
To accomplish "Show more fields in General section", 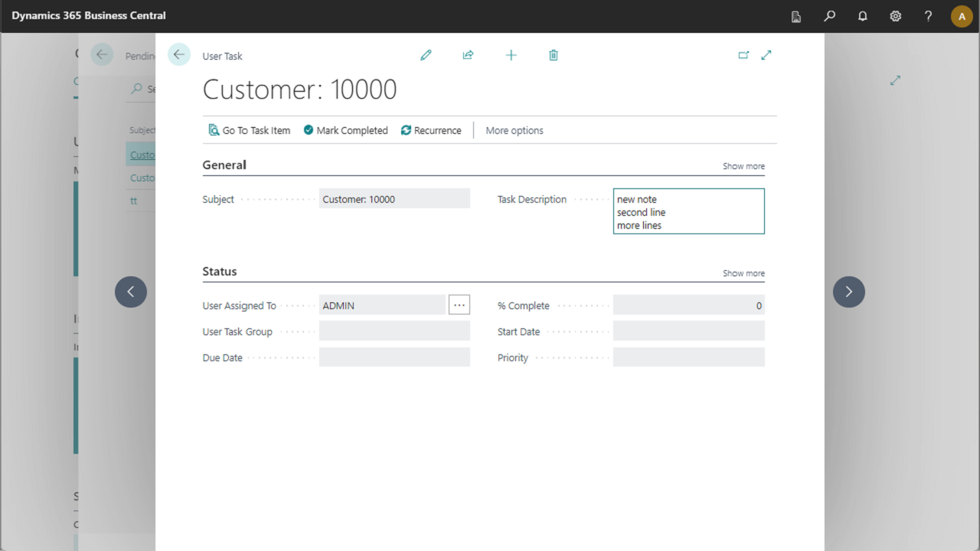I will tap(743, 166).
